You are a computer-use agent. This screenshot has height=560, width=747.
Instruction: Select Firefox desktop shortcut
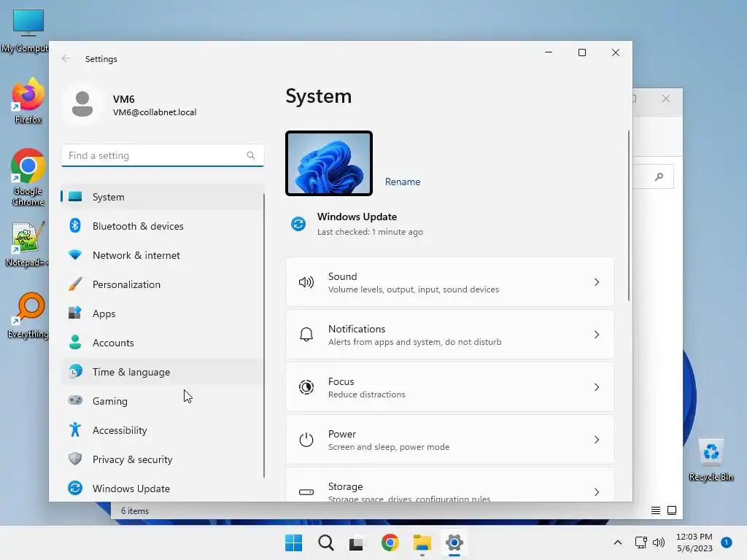click(28, 101)
